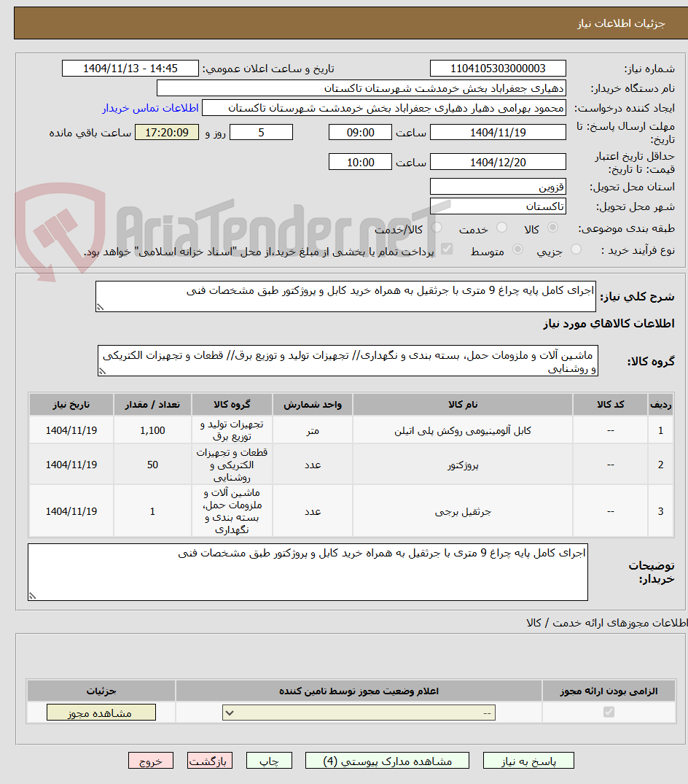The image size is (688, 784).
Task: Select the متوسط purchase type radio
Action: [x=518, y=249]
